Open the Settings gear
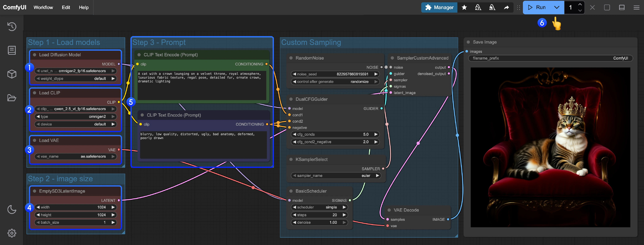Viewport: 644px width, 245px height. click(x=12, y=233)
